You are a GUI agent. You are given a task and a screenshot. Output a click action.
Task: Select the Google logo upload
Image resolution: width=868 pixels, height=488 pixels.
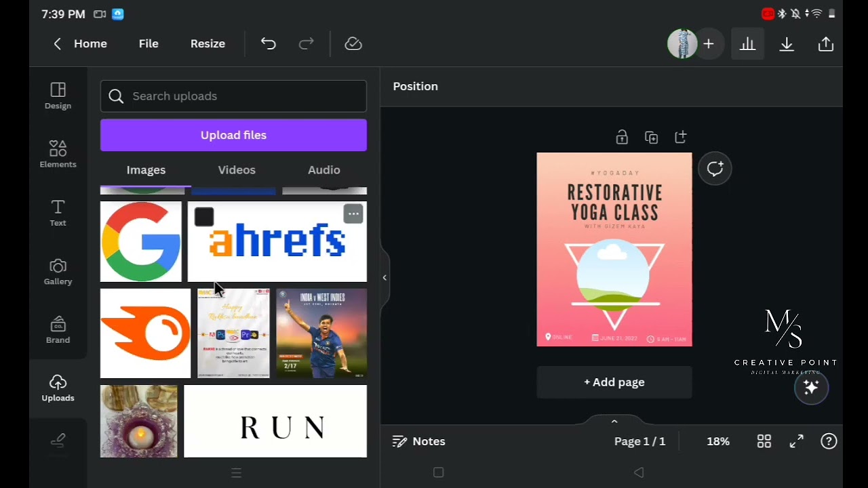tap(141, 241)
